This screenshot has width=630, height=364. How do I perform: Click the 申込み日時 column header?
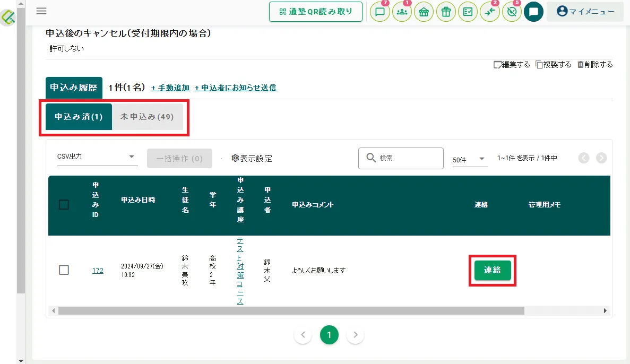pos(138,200)
